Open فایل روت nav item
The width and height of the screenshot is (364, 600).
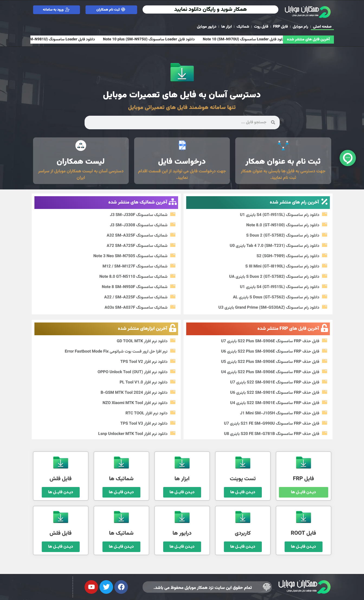pyautogui.click(x=261, y=26)
